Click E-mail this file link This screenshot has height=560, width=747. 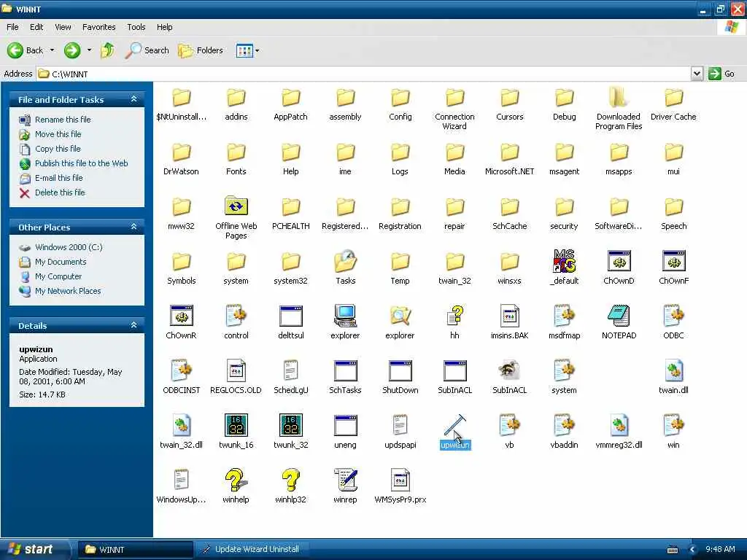[58, 178]
